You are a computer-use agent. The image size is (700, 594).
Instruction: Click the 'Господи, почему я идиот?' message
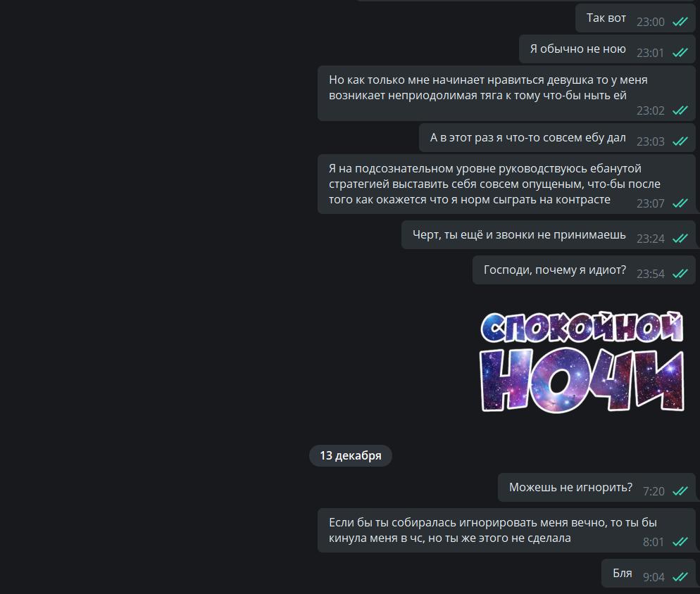tap(584, 270)
